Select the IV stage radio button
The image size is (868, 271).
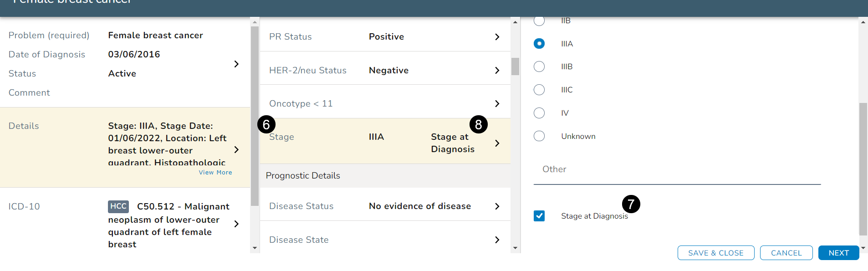click(x=539, y=113)
